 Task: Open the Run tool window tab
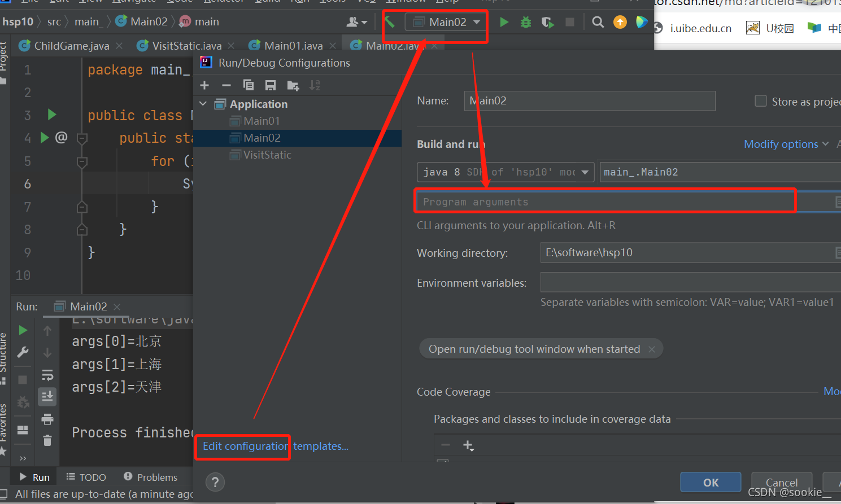click(35, 477)
